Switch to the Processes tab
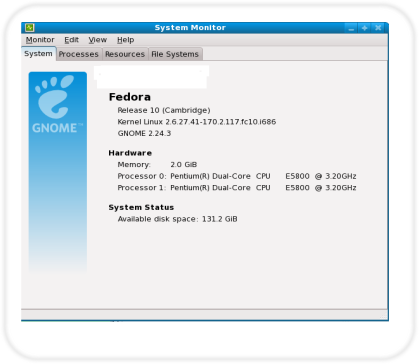Image resolution: width=419 pixels, height=364 pixels. pyautogui.click(x=79, y=54)
